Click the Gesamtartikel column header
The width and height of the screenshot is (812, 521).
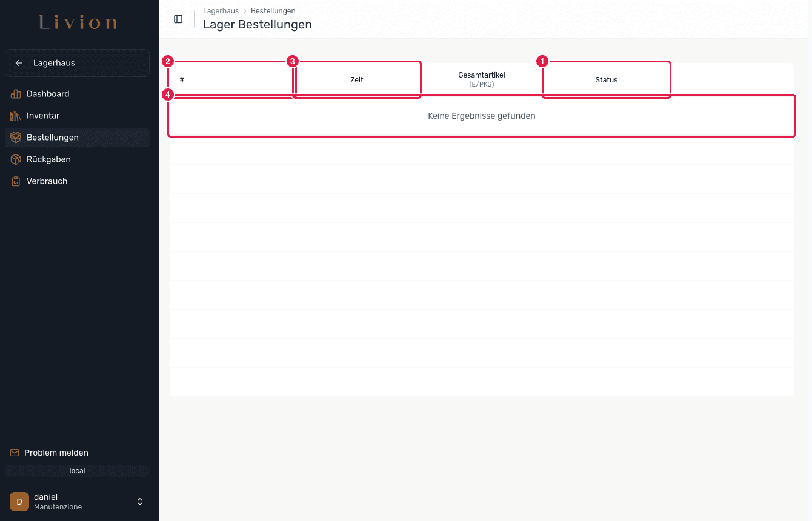pos(482,79)
